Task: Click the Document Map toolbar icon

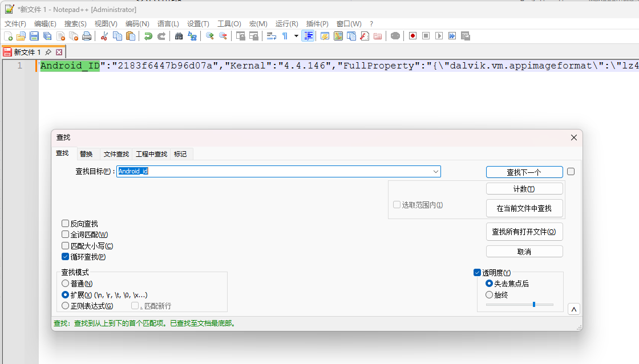Action: pyautogui.click(x=338, y=37)
